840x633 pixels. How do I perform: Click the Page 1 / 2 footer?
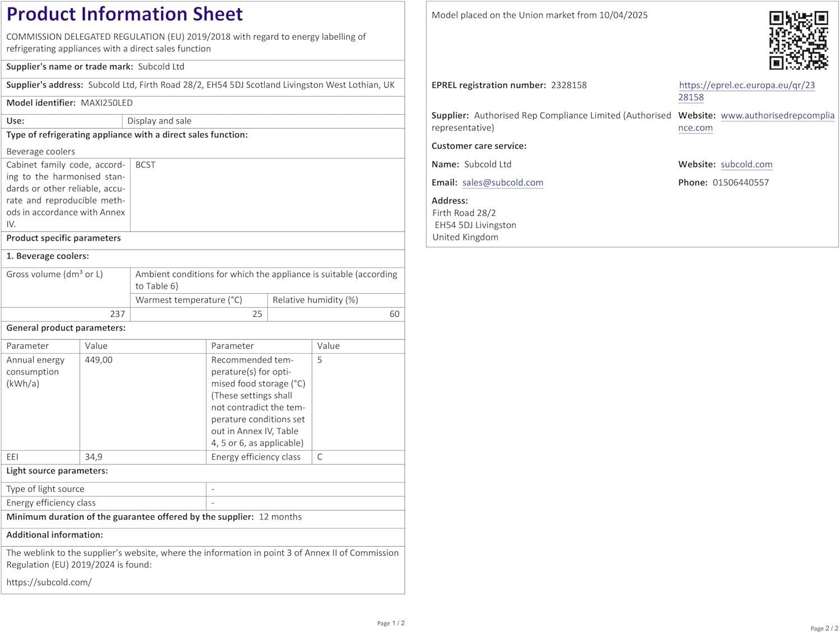[x=391, y=623]
